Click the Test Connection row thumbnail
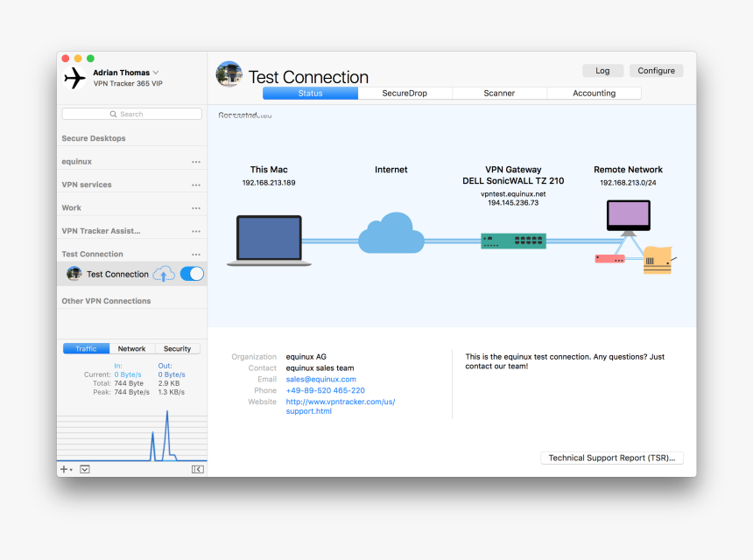The width and height of the screenshot is (753, 560). tap(74, 274)
